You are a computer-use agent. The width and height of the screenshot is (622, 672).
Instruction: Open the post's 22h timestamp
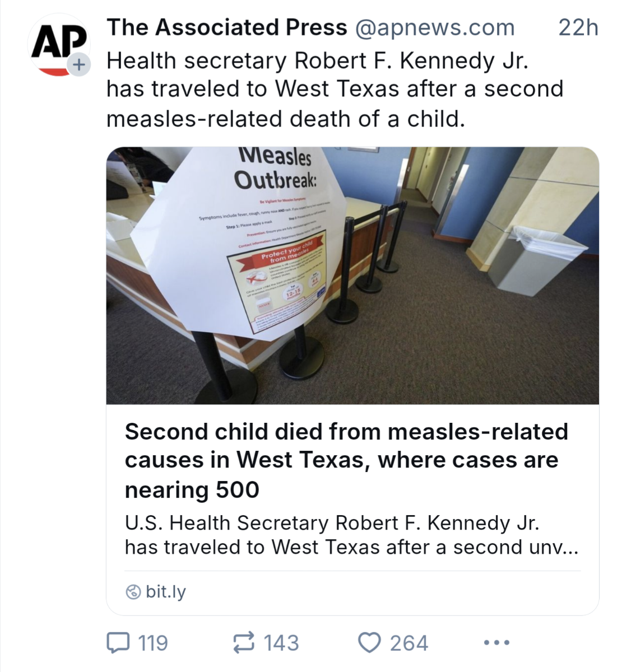coord(578,27)
